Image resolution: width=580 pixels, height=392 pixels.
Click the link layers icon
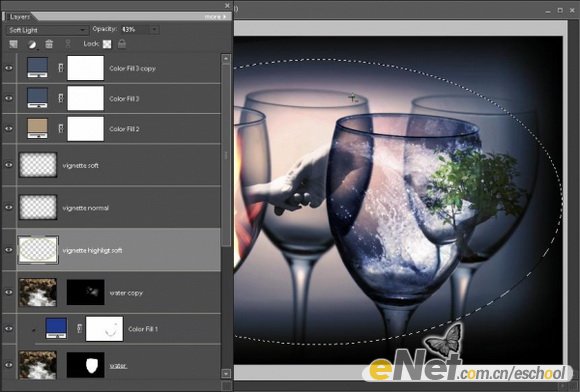[x=68, y=44]
